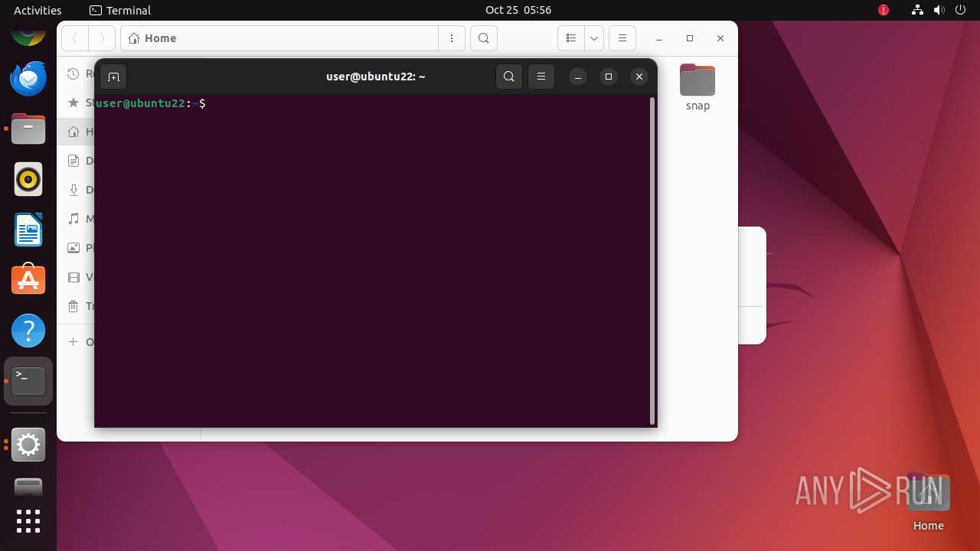The height and width of the screenshot is (551, 980).
Task: Select Home in Files sidebar
Action: click(77, 132)
